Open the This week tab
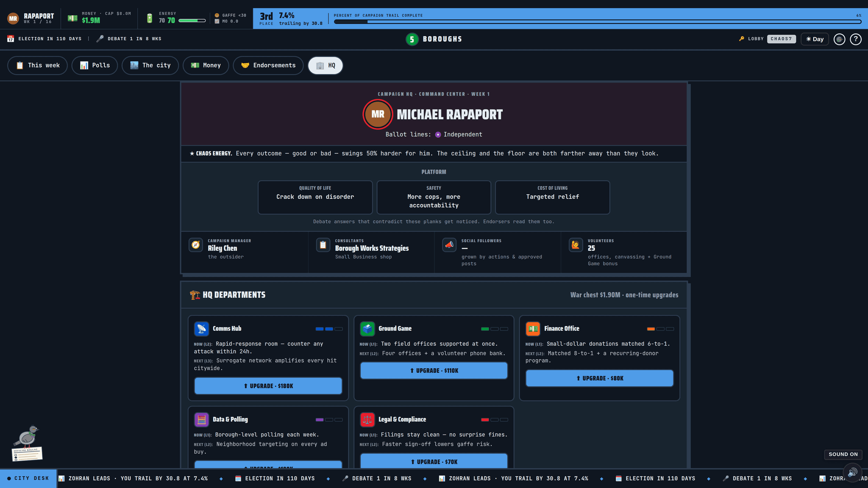 pos(37,65)
